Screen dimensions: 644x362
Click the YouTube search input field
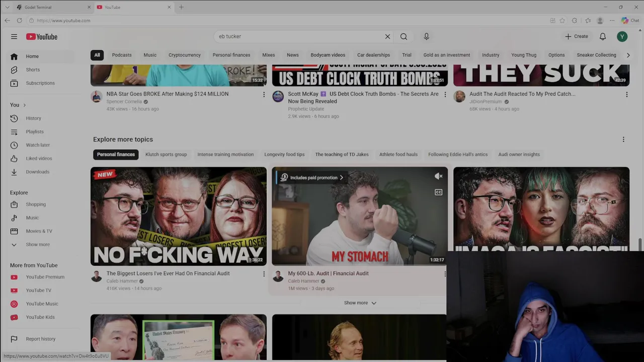point(300,37)
